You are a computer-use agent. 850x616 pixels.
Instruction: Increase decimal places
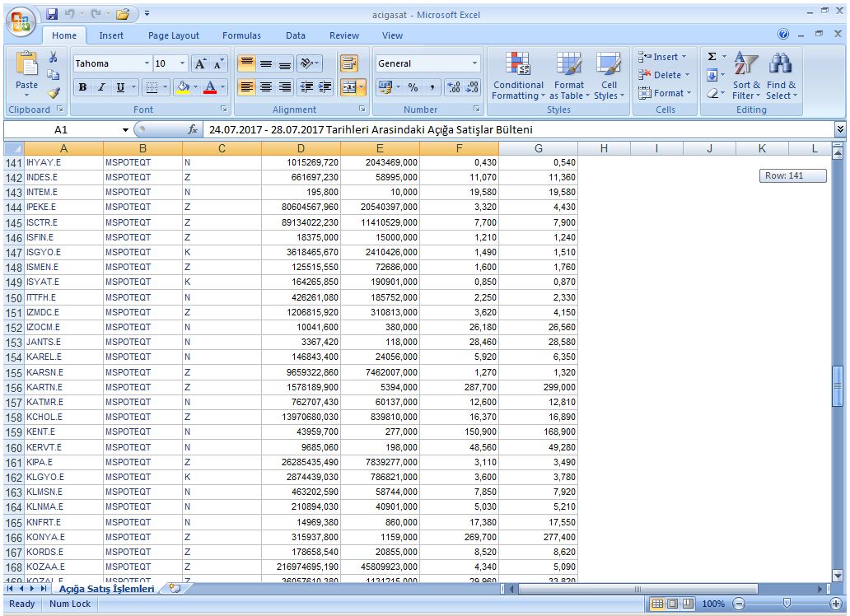point(454,86)
